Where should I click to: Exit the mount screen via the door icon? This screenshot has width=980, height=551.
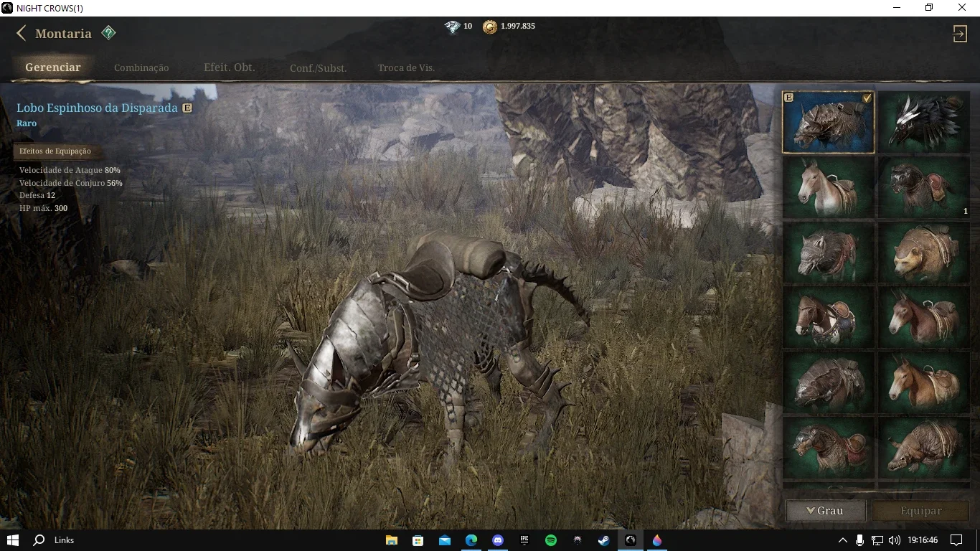(x=960, y=34)
